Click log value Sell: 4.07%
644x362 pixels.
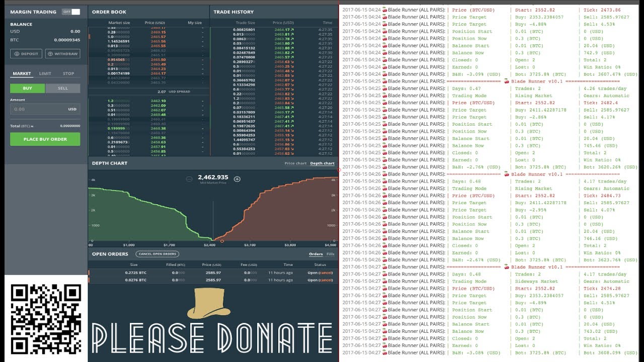point(599,210)
